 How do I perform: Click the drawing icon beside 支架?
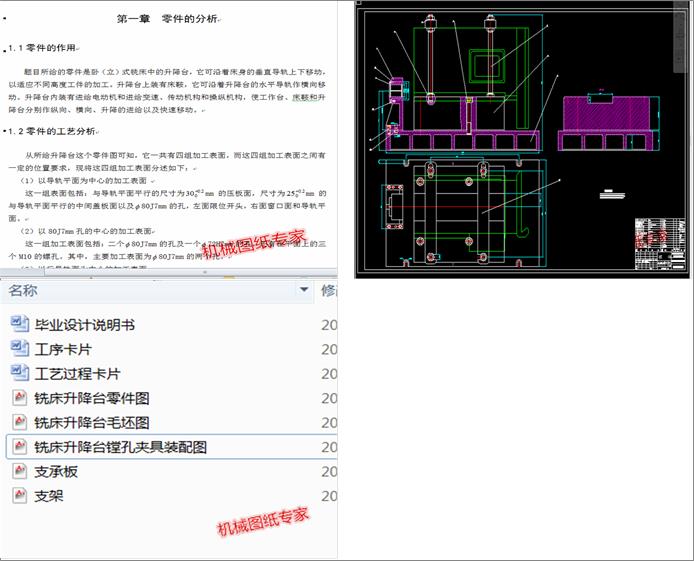[x=19, y=495]
